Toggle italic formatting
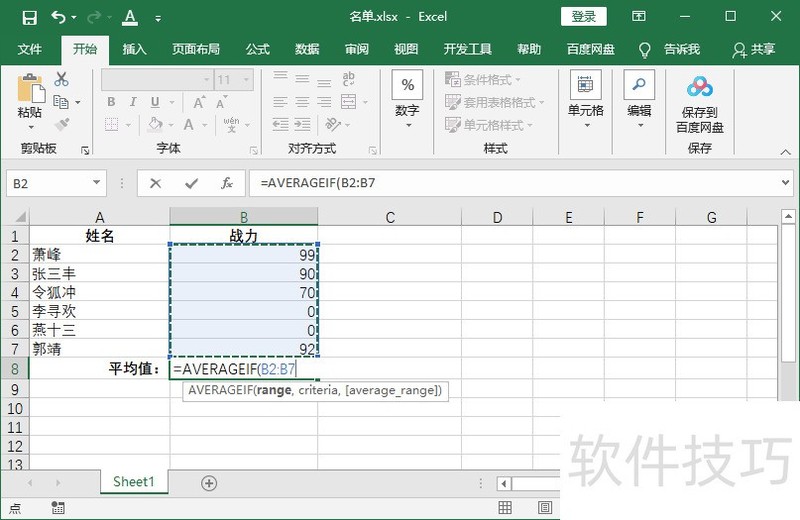The width and height of the screenshot is (800, 520). point(133,102)
